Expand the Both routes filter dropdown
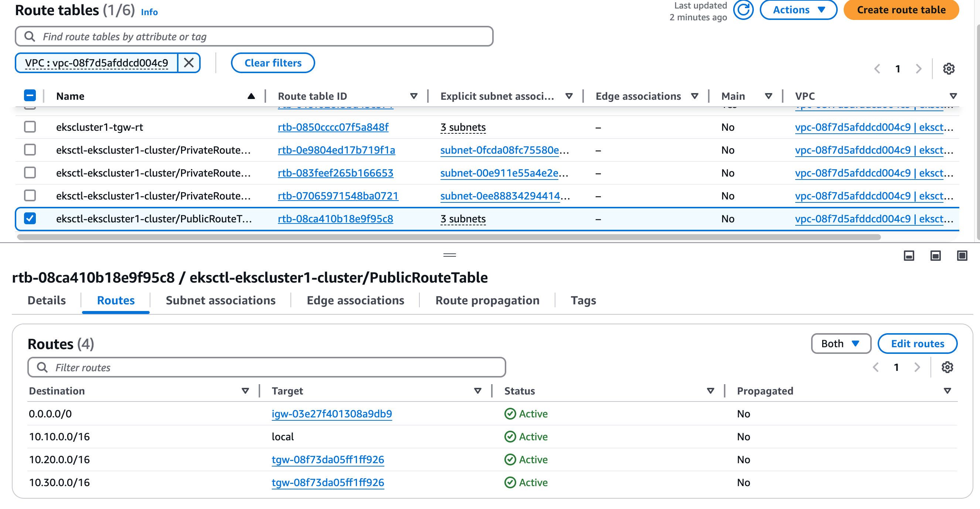The image size is (980, 509). pyautogui.click(x=841, y=344)
